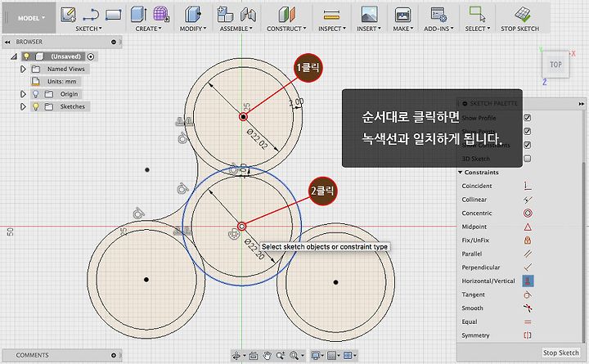The image size is (589, 364).
Task: Click the Extrude icon in Create group
Action: (138, 14)
